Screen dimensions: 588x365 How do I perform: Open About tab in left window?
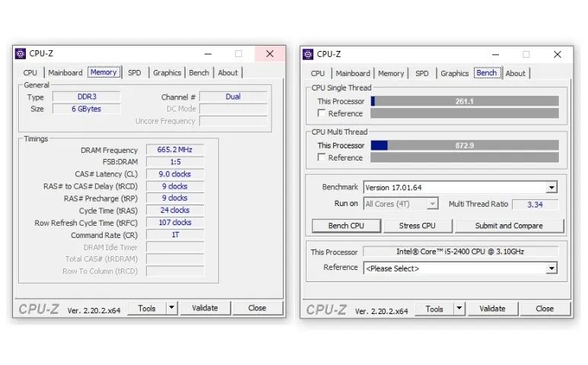click(227, 73)
